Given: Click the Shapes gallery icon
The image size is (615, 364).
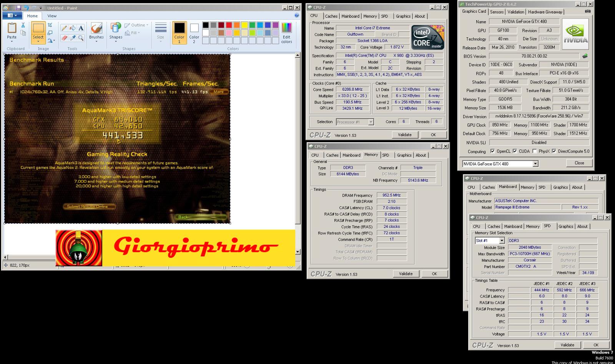Looking at the screenshot, I should tap(116, 28).
